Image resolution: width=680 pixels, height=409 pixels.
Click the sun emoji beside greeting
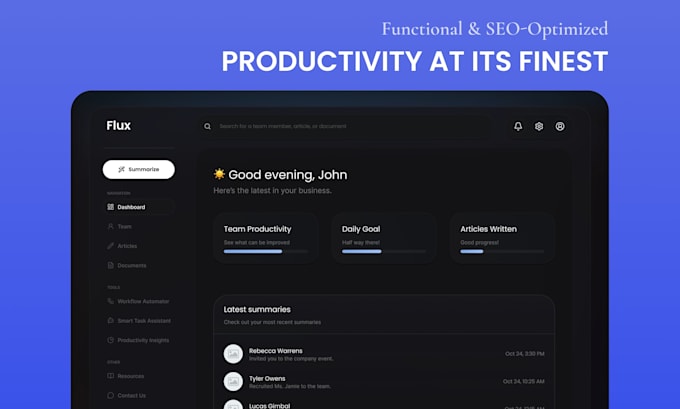tap(219, 174)
